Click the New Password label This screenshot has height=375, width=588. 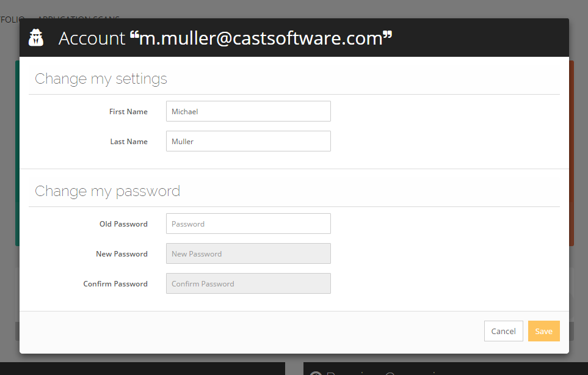(122, 254)
